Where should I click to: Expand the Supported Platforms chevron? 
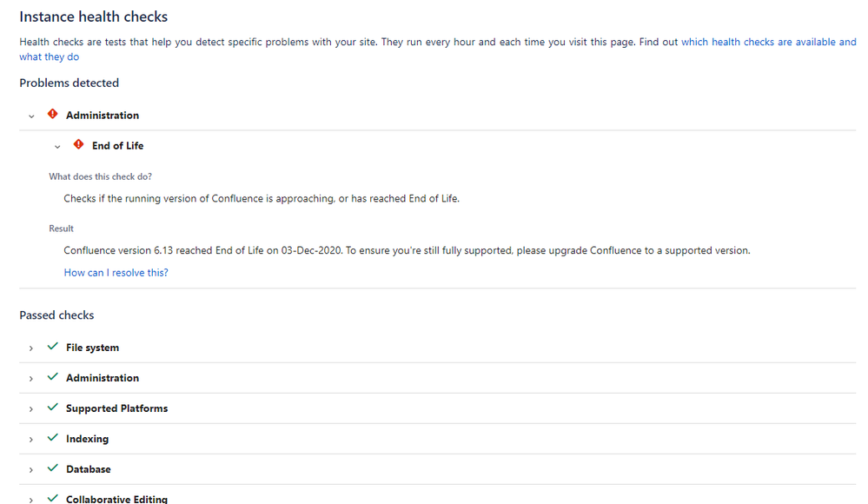(x=31, y=409)
